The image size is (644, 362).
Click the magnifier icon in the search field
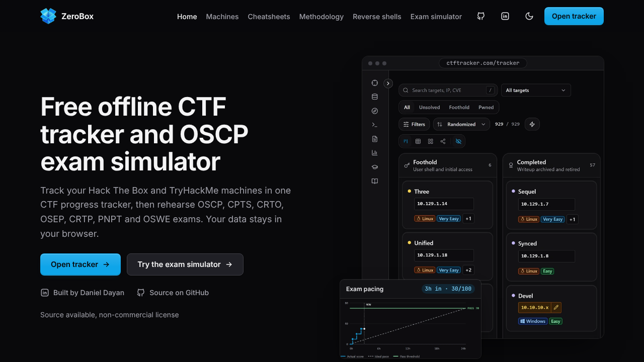pyautogui.click(x=406, y=90)
